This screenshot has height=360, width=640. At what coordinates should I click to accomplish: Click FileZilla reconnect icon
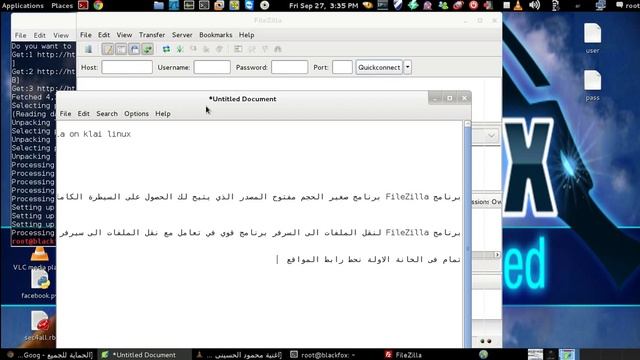point(219,49)
